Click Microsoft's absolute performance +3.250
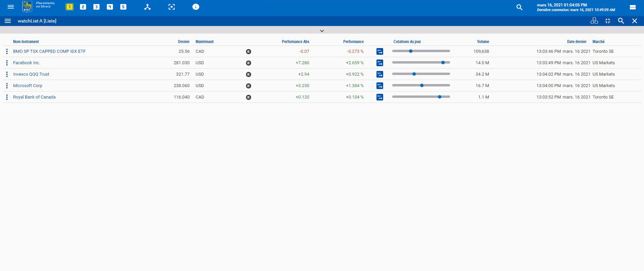The image size is (644, 271). coord(303,86)
